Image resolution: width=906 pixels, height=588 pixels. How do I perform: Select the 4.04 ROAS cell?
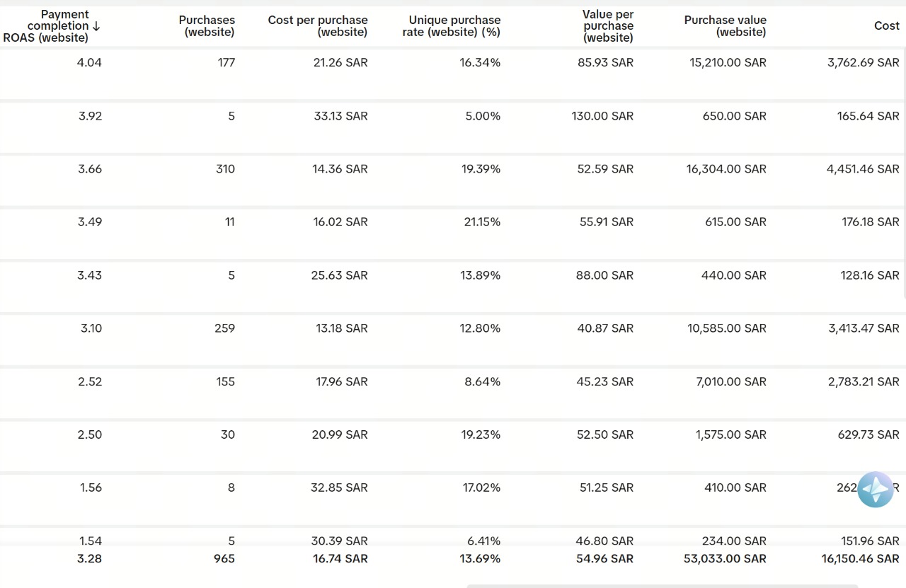pyautogui.click(x=89, y=63)
